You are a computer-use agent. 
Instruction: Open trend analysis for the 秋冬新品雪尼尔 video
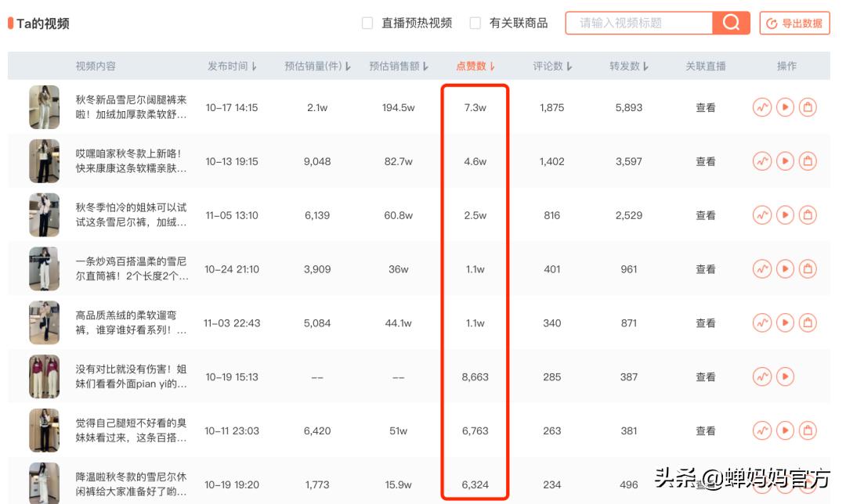[761, 107]
